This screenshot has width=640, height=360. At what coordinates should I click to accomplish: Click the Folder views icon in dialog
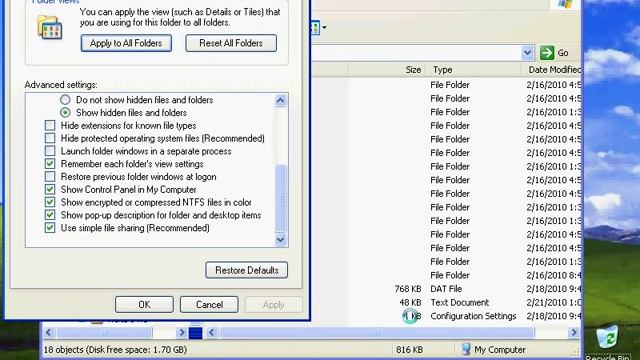coord(50,27)
